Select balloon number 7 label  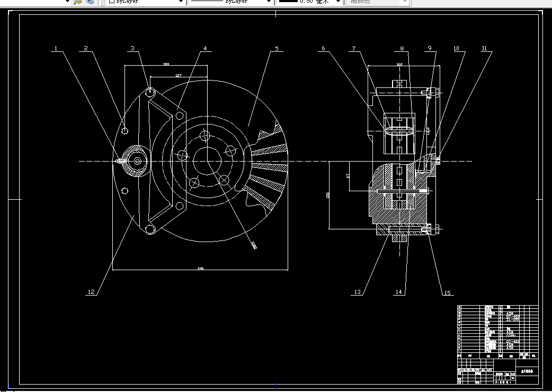pyautogui.click(x=354, y=49)
